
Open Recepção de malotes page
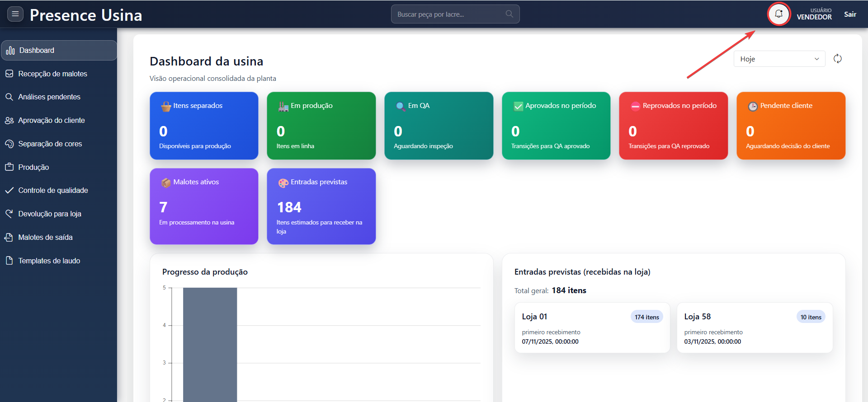[x=52, y=74]
